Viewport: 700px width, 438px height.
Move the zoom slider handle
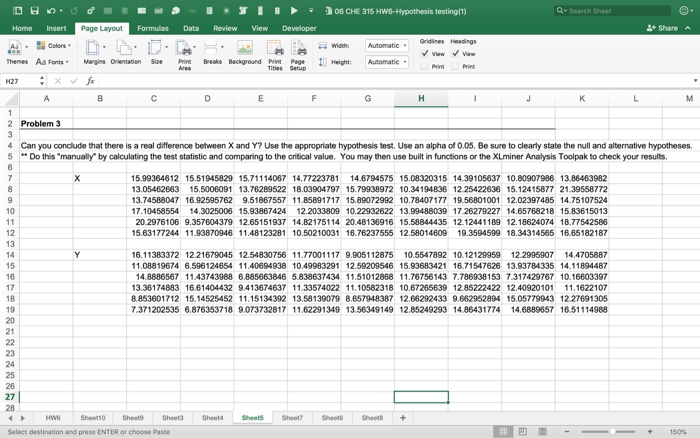tap(612, 431)
